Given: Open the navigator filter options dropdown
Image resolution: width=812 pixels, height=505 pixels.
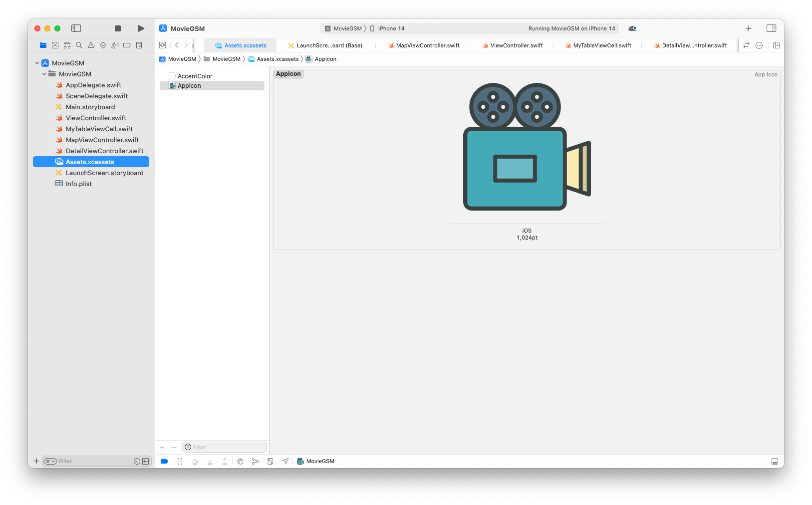Looking at the screenshot, I should point(50,462).
